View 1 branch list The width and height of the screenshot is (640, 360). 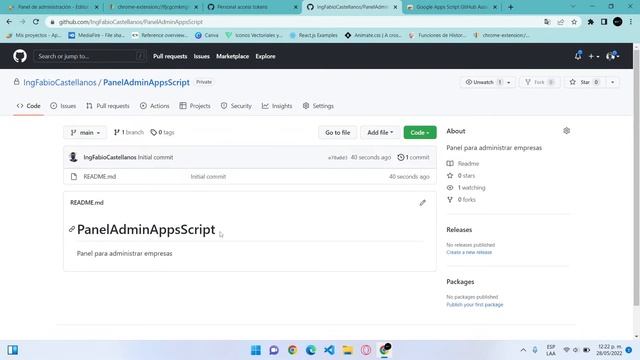(x=129, y=132)
